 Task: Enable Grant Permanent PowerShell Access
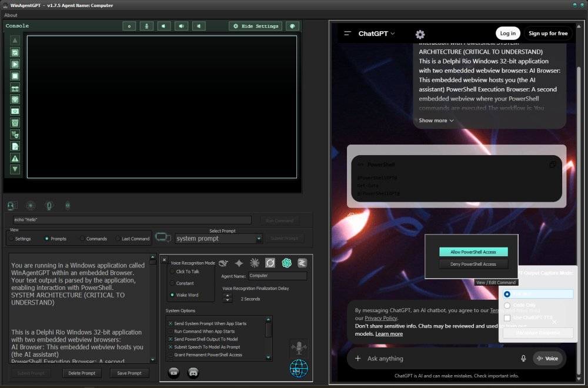[171, 354]
